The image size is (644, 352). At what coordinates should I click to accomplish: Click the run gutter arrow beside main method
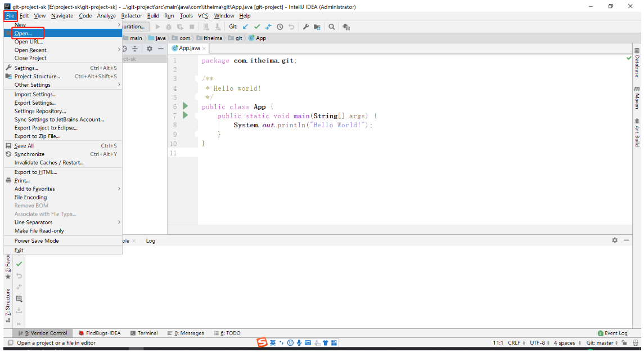(x=185, y=115)
